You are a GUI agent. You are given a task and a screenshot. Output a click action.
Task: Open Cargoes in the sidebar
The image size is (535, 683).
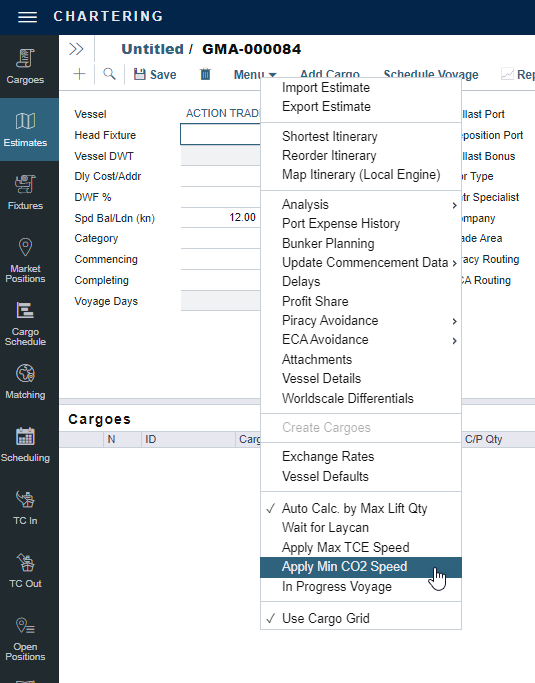click(x=25, y=67)
